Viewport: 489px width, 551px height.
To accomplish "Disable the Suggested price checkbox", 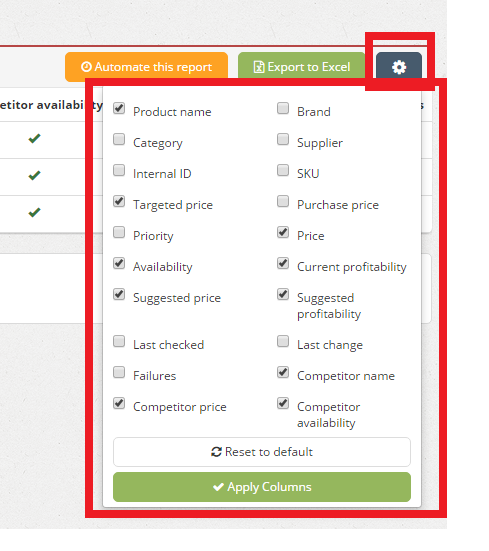I will click(x=119, y=294).
